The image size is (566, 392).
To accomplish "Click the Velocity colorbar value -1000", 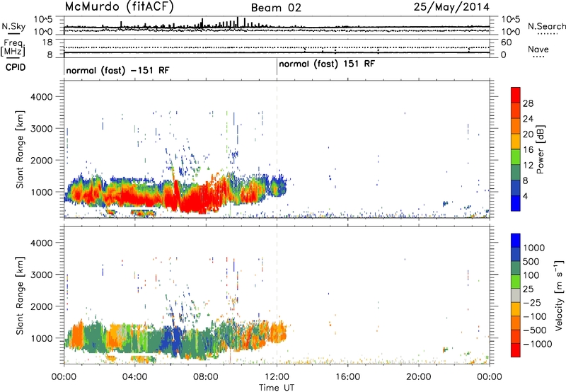I will pos(538,344).
